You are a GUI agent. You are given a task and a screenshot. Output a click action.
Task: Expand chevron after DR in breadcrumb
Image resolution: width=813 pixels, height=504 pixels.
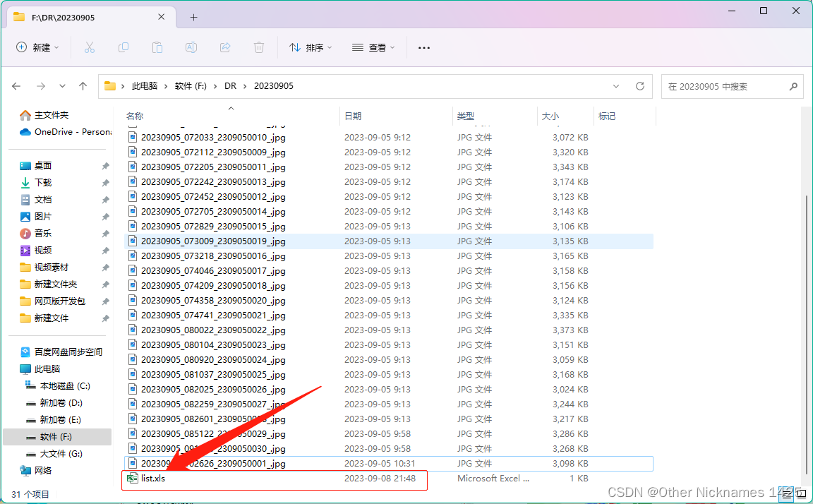(245, 87)
